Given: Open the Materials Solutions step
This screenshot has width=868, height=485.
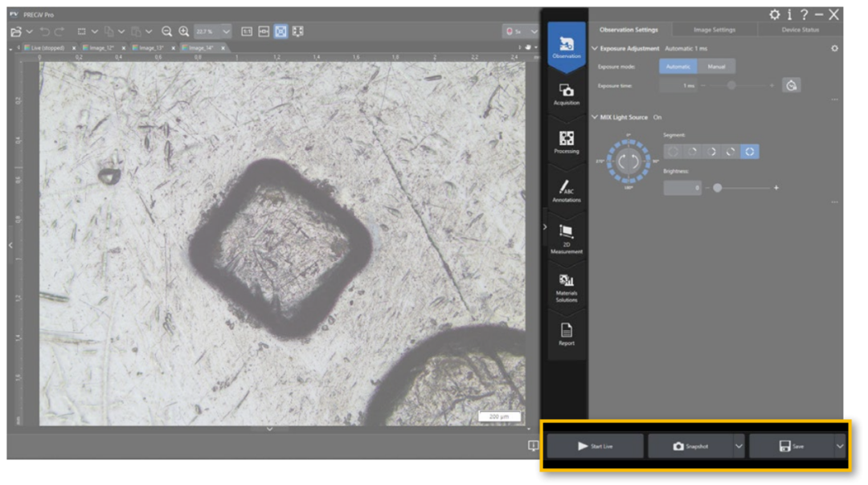Looking at the screenshot, I should tap(567, 287).
